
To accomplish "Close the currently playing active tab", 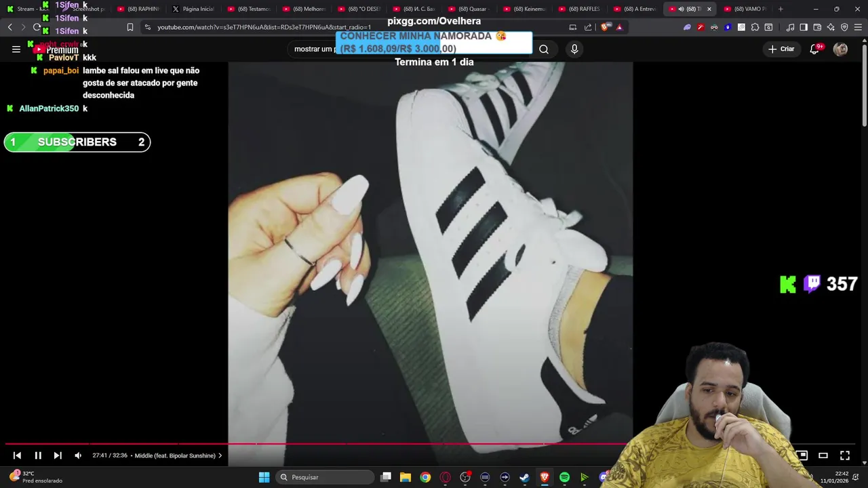I will (709, 9).
